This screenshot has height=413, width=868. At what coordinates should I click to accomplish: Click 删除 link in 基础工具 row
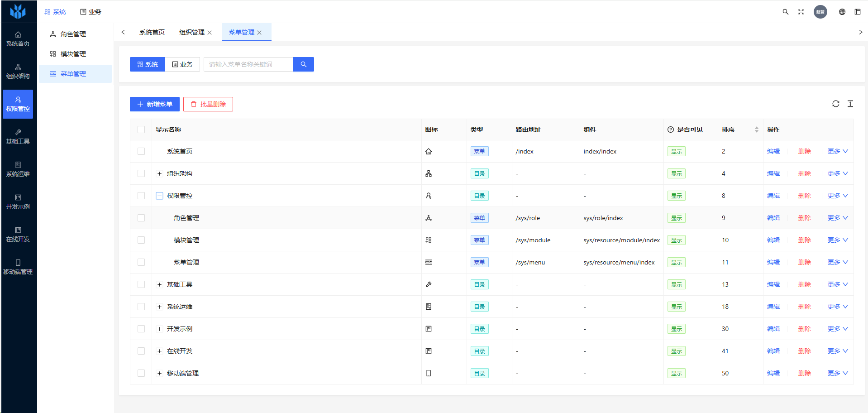coord(804,284)
